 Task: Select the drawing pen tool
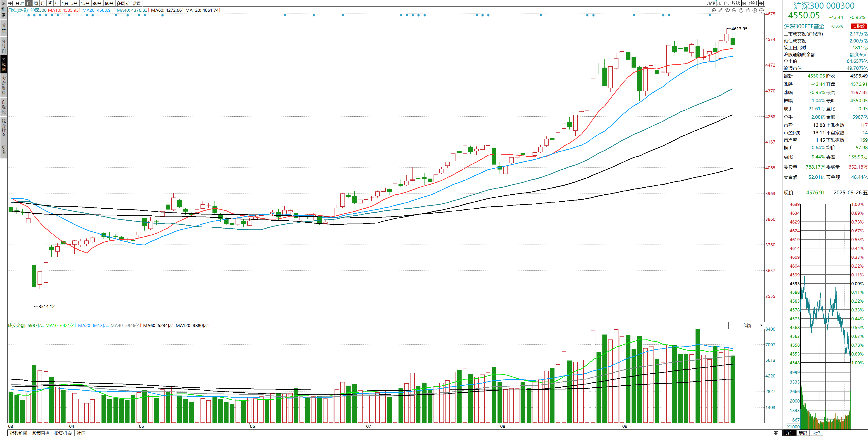[720, 10]
